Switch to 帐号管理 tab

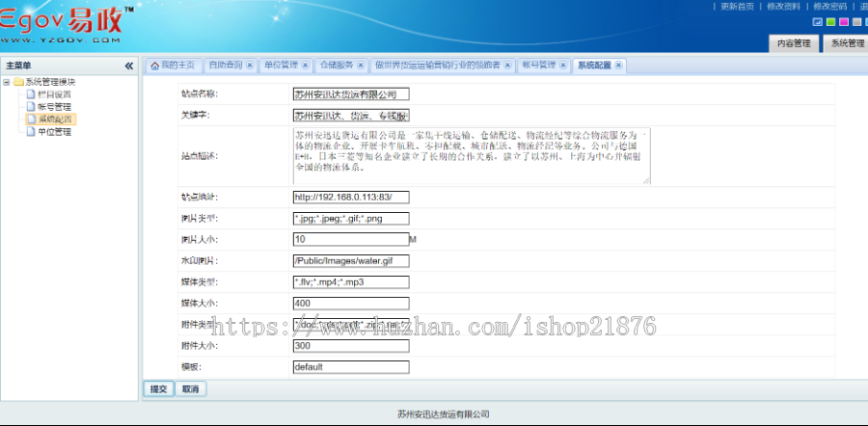pyautogui.click(x=538, y=66)
